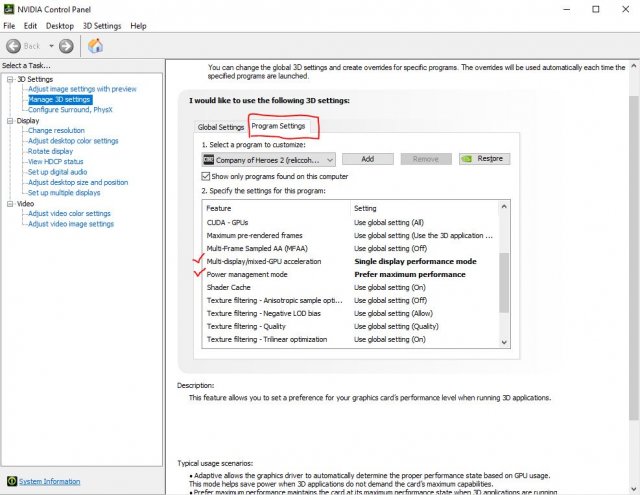
Task: Go to the Home page icon
Action: click(96, 46)
